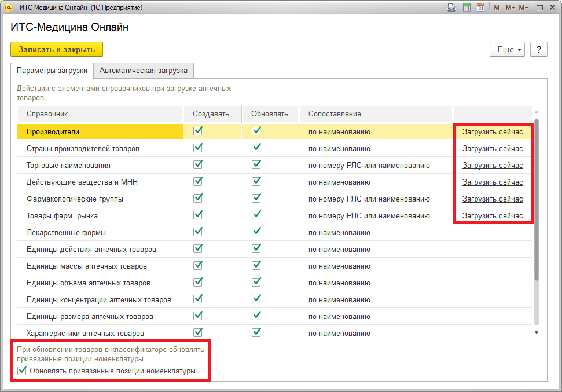Screen dimensions: 562x392
Task: Select Параметры загрузки tab
Action: coord(52,71)
